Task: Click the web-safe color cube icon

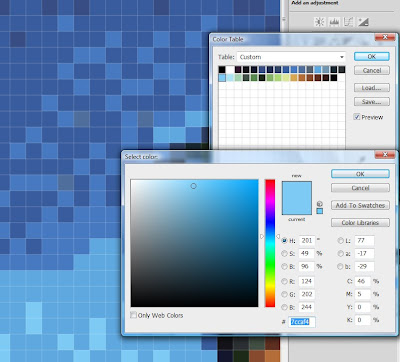Action: coord(320,204)
